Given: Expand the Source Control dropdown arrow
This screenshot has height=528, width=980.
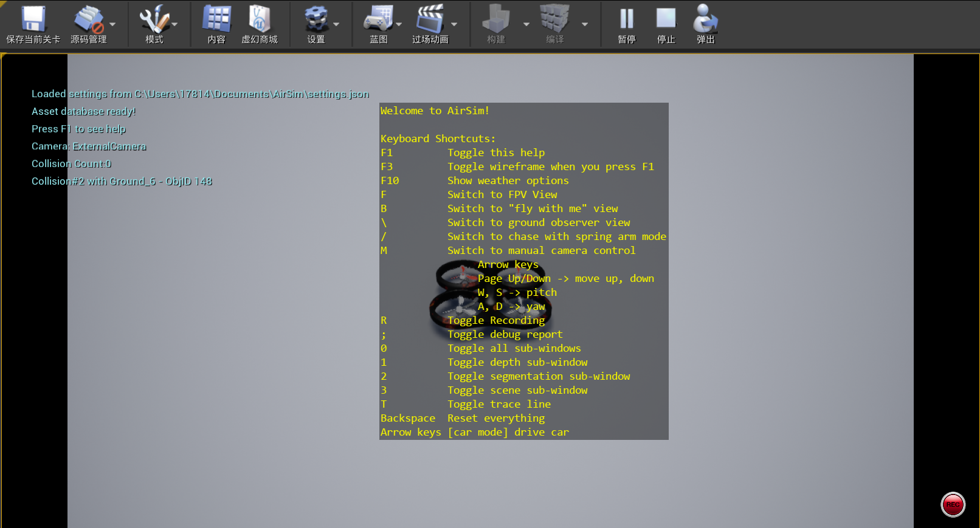Looking at the screenshot, I should tap(112, 24).
